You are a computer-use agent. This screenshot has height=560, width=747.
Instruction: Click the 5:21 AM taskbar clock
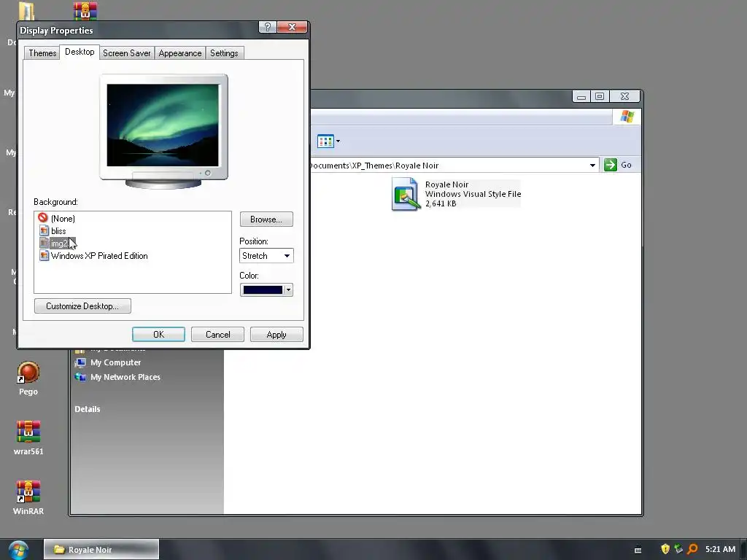(x=720, y=549)
